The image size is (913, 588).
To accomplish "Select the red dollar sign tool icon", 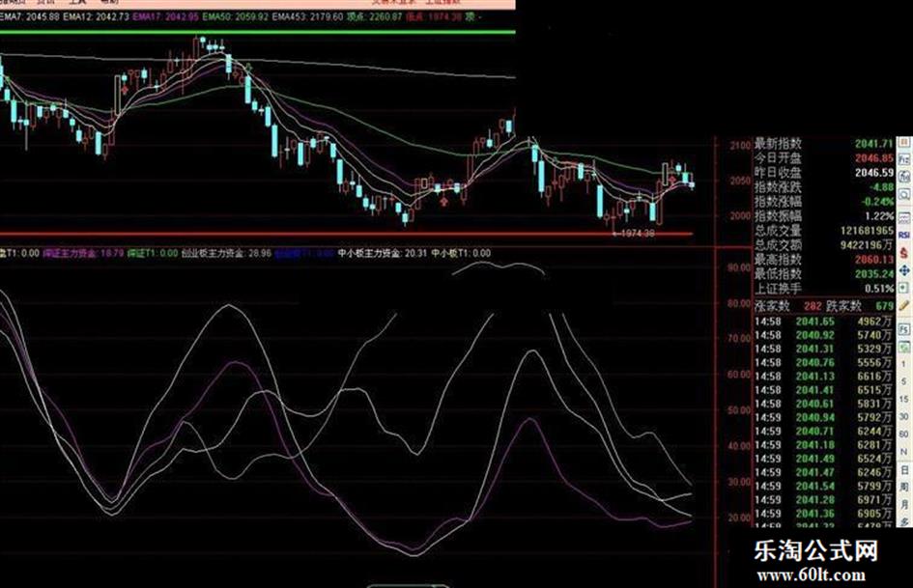I will pyautogui.click(x=904, y=253).
